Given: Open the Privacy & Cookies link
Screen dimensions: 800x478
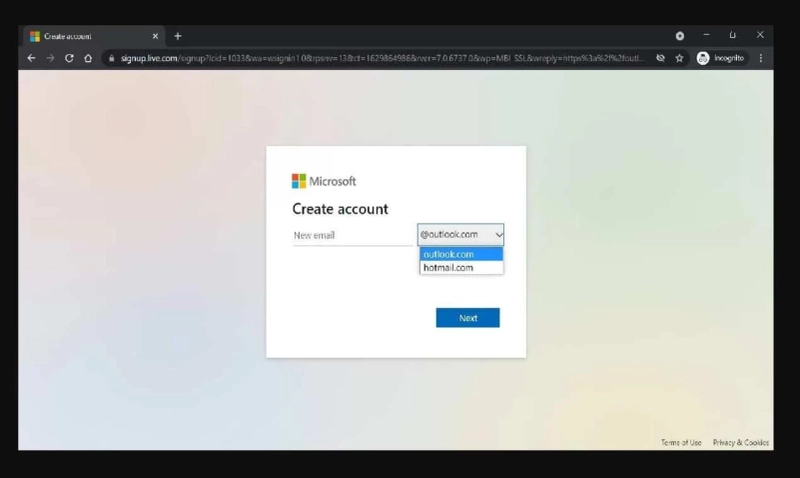Looking at the screenshot, I should (x=741, y=442).
